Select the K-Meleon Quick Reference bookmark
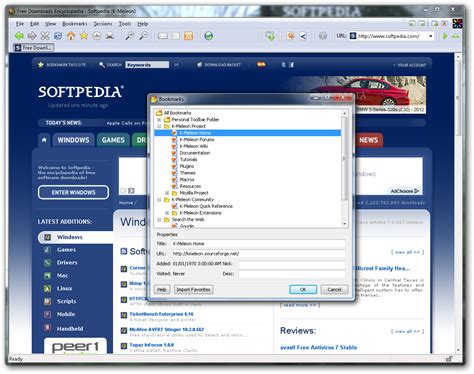This screenshot has height=374, width=474. pos(206,206)
